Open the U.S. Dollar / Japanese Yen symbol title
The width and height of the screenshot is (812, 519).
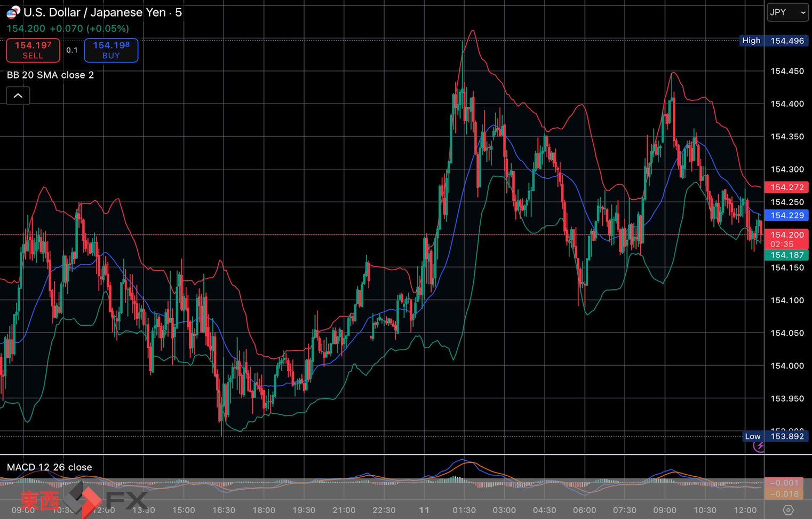(102, 12)
